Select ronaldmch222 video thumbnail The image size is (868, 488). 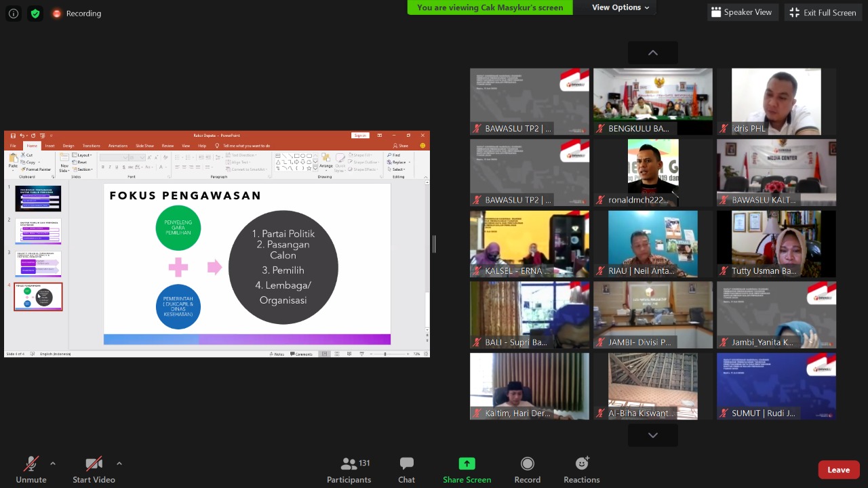[652, 172]
